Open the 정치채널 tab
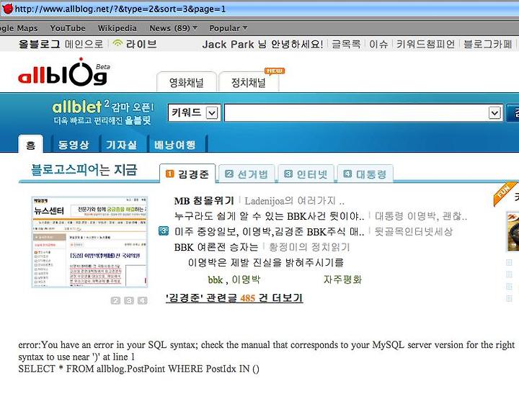The width and height of the screenshot is (519, 420). click(x=249, y=82)
